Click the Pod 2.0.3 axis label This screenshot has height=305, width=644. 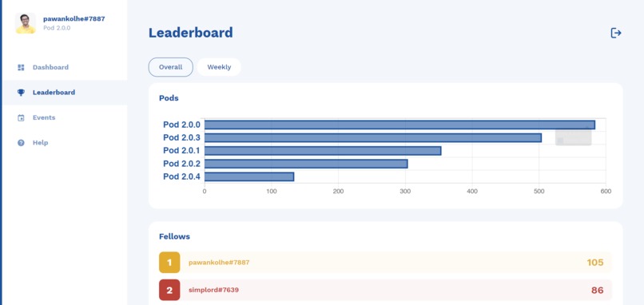pyautogui.click(x=181, y=137)
